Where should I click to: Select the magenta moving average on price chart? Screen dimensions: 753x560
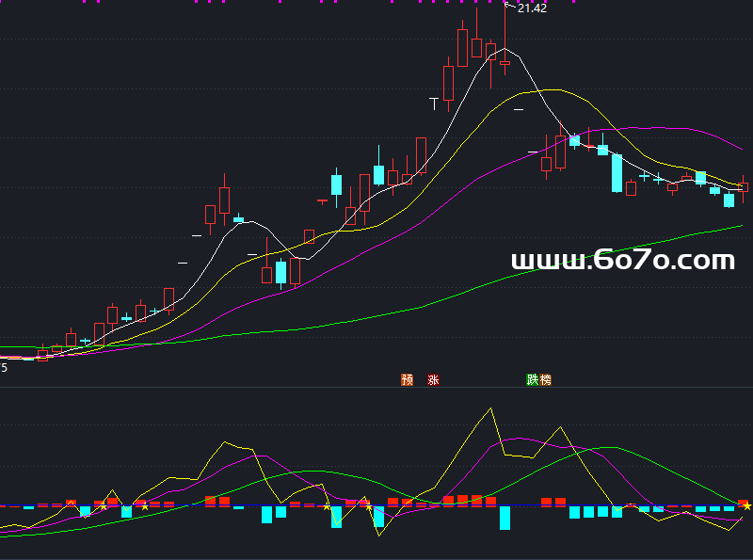[x=659, y=127]
